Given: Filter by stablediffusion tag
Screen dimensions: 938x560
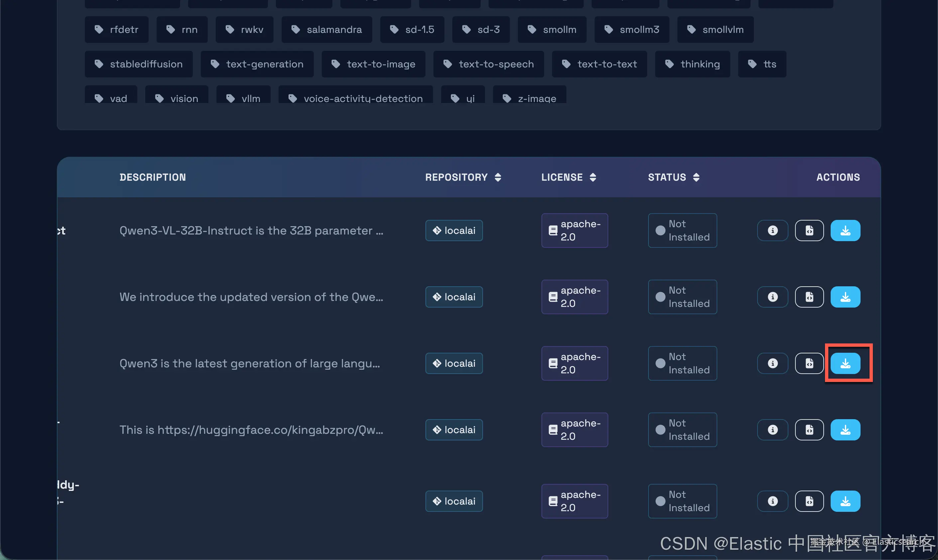Looking at the screenshot, I should click(139, 64).
